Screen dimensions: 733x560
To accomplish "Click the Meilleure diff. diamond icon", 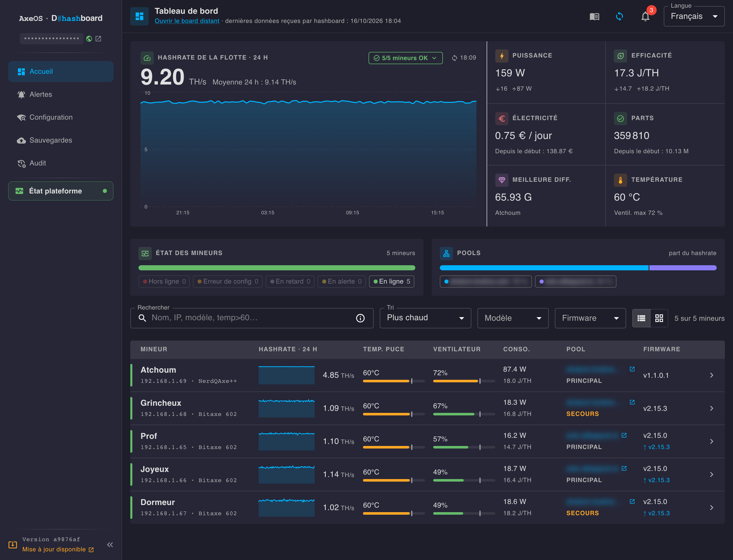I will pos(502,180).
